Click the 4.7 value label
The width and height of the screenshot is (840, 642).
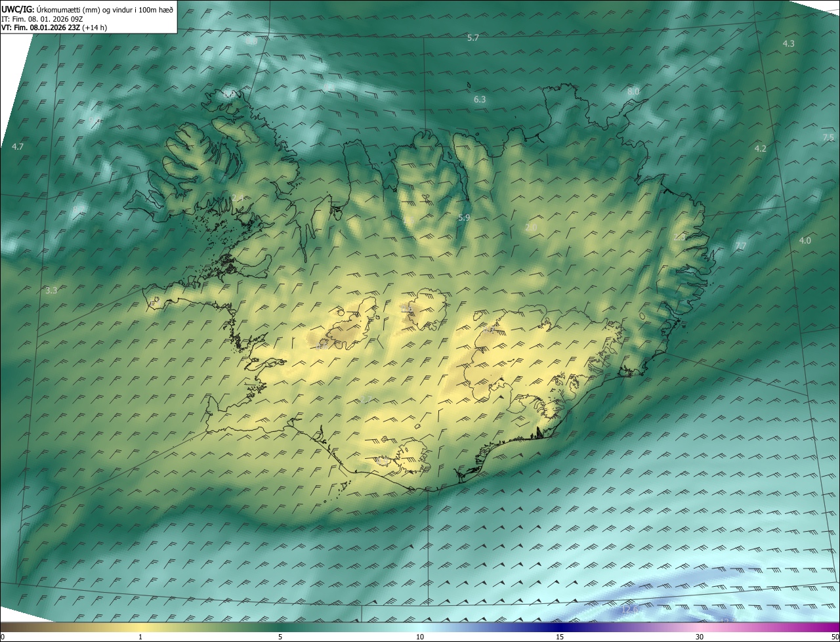(18, 147)
